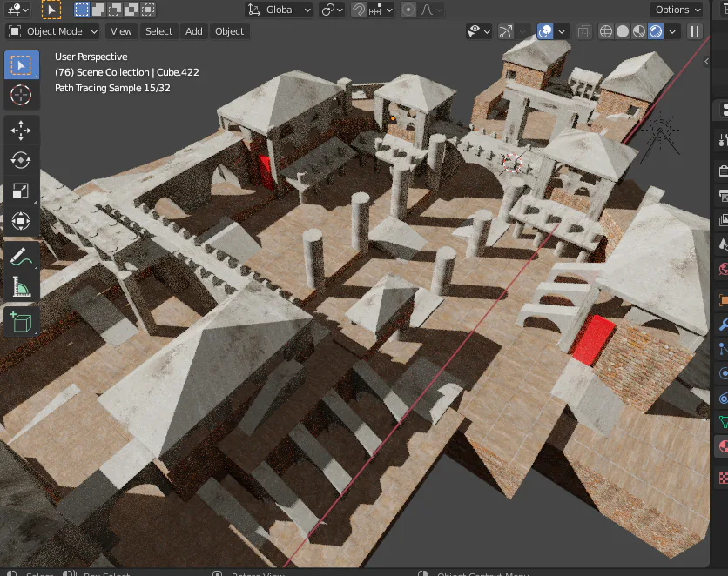Open the Render properties tab

[723, 171]
